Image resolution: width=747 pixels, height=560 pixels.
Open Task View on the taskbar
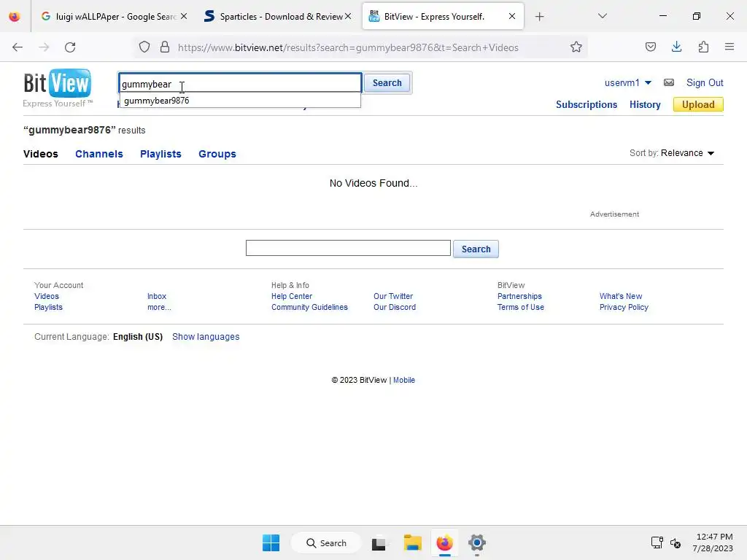click(379, 542)
